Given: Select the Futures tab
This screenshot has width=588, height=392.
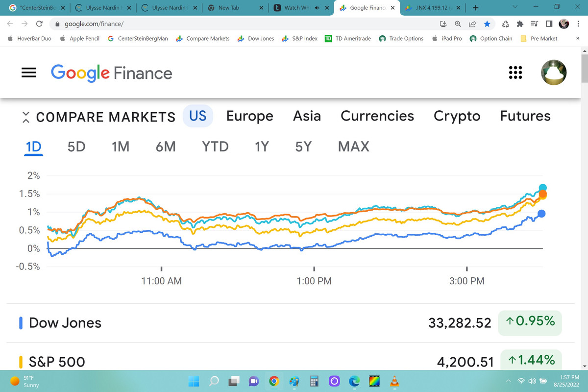Looking at the screenshot, I should point(525,116).
